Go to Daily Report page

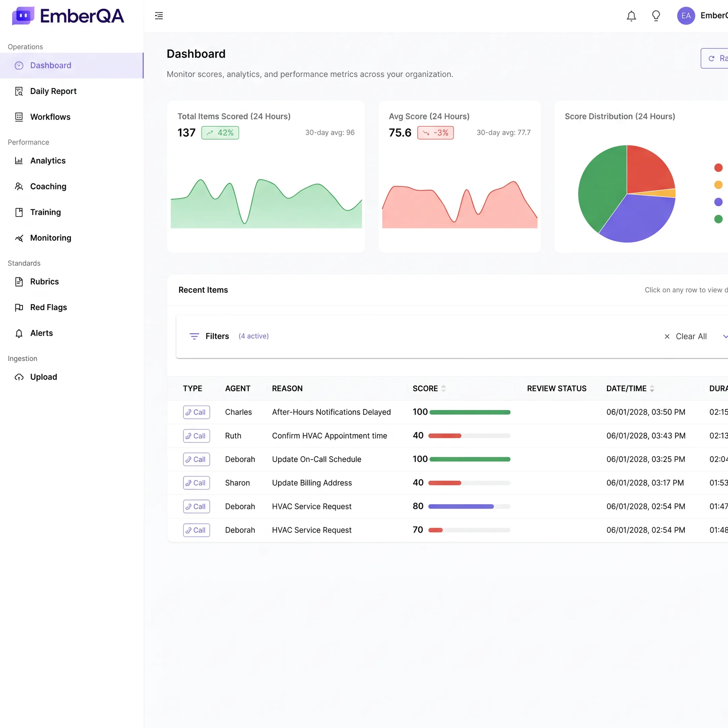tap(71, 91)
